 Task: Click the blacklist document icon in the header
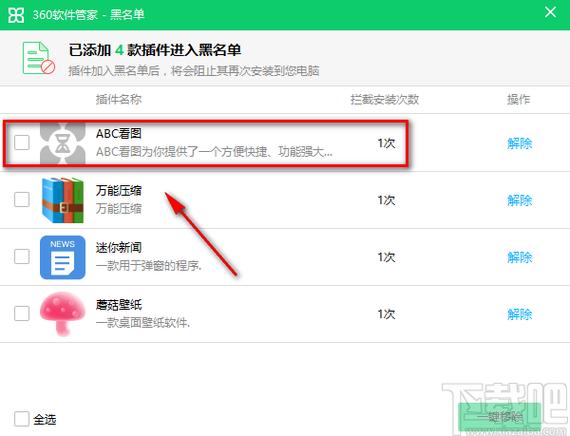(38, 58)
